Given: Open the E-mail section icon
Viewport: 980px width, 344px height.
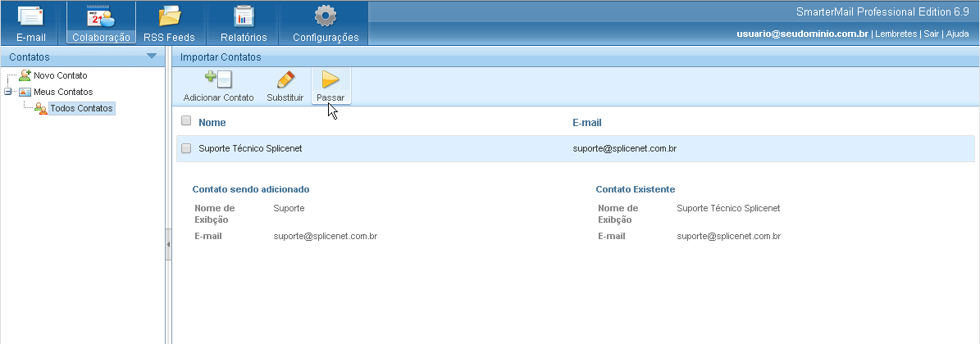Looking at the screenshot, I should tap(31, 16).
